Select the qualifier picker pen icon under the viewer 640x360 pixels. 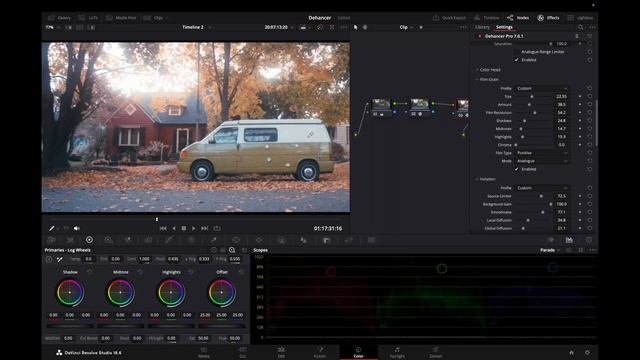click(52, 228)
